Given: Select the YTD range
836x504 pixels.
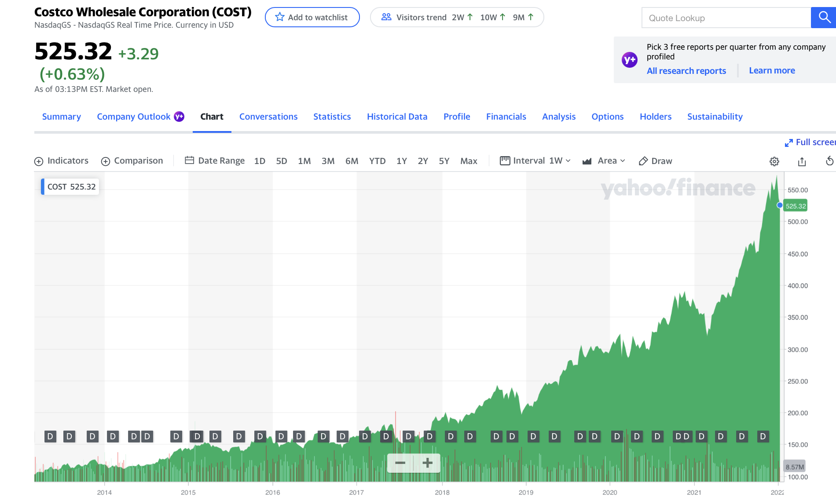Looking at the screenshot, I should pyautogui.click(x=377, y=161).
